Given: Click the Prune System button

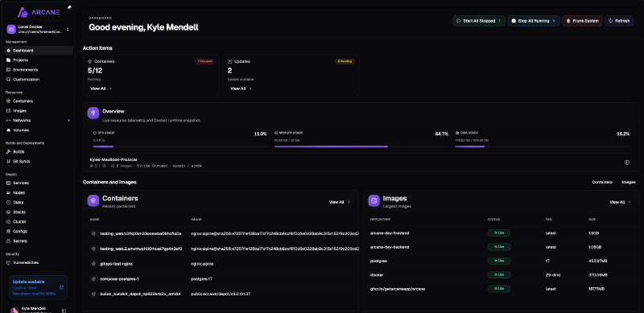Looking at the screenshot, I should (x=582, y=21).
